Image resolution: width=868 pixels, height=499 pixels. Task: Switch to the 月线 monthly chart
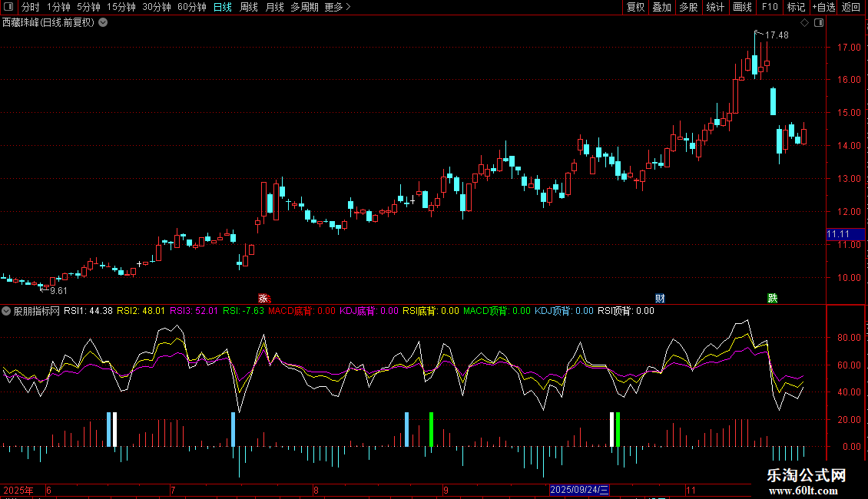click(x=274, y=7)
